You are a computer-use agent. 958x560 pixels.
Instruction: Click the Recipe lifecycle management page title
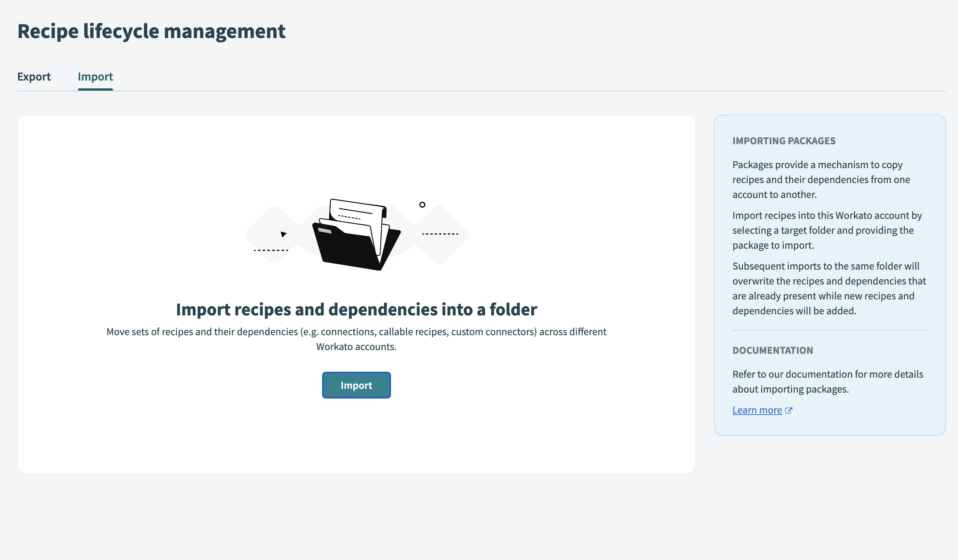[151, 31]
